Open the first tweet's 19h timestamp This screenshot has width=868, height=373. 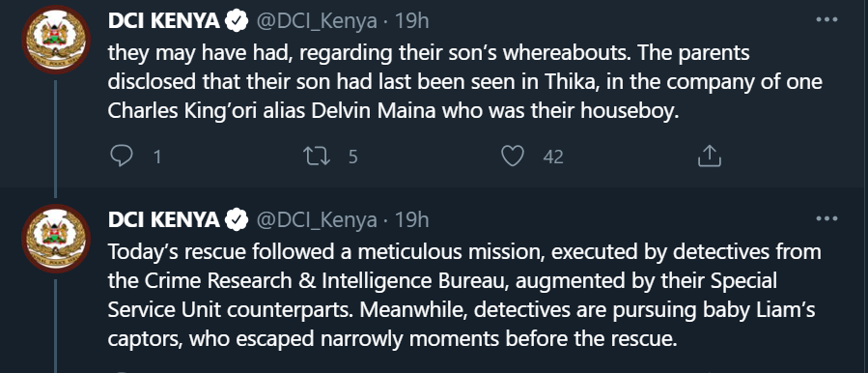(411, 21)
